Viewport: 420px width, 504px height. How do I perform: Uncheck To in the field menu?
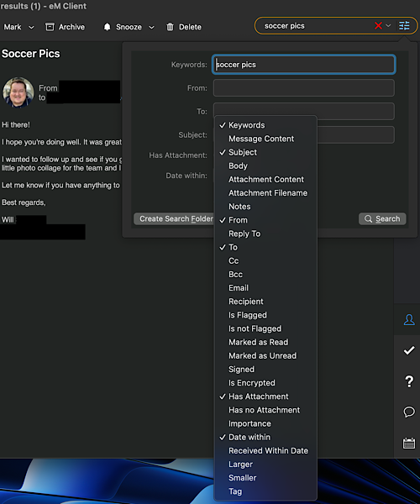[265, 247]
